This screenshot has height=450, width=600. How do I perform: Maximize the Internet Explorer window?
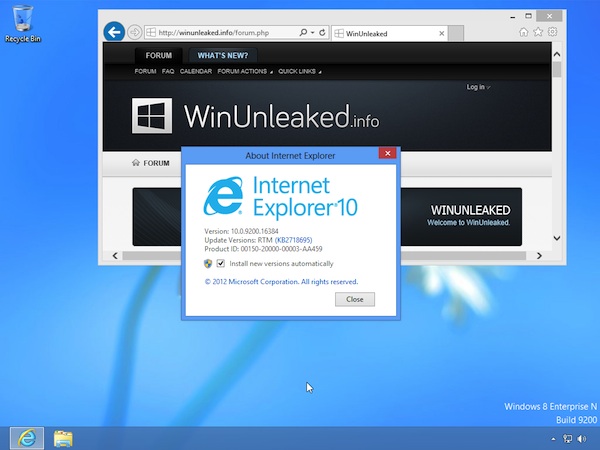tap(528, 16)
